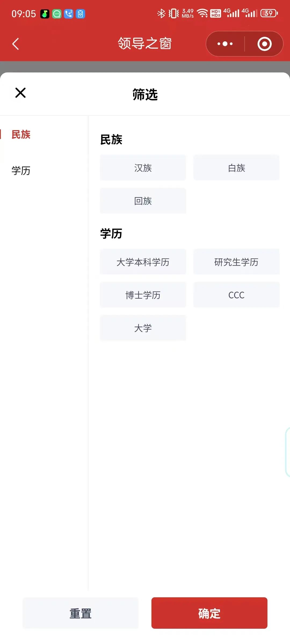Toggle the 白族 filter option

tap(236, 168)
